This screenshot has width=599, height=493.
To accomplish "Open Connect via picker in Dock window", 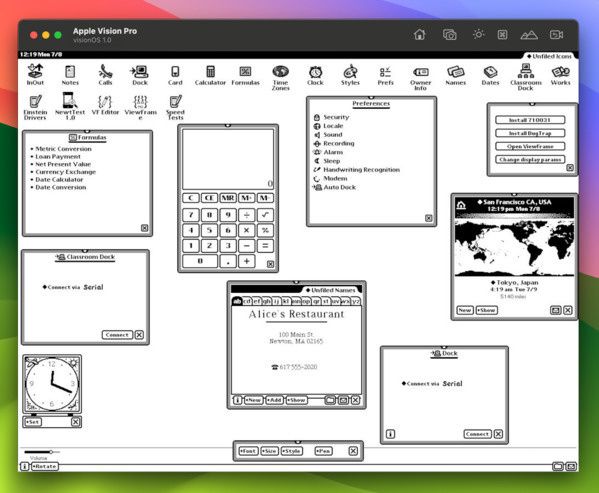I will [432, 383].
